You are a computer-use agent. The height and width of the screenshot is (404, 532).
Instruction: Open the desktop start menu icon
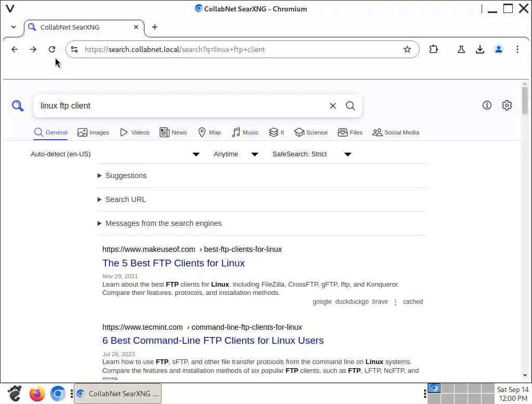click(15, 394)
